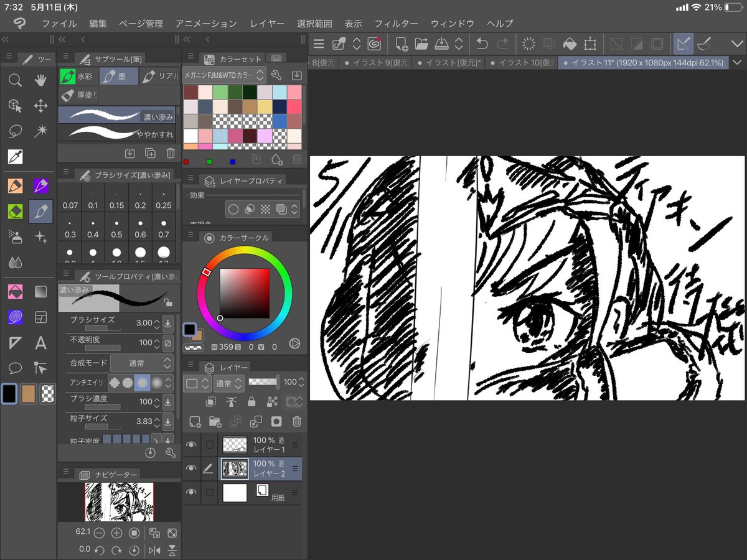
Task: Open the レイヤー menu in menu bar
Action: [x=267, y=24]
